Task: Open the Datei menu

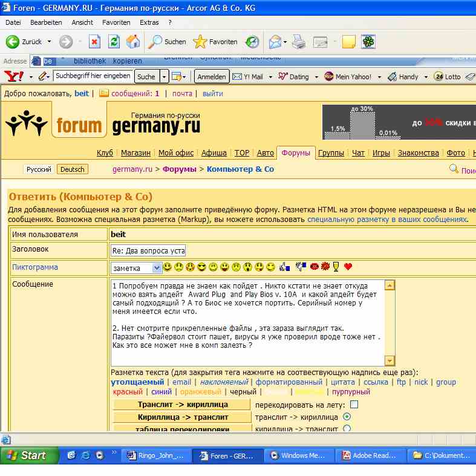Action: 13,22
